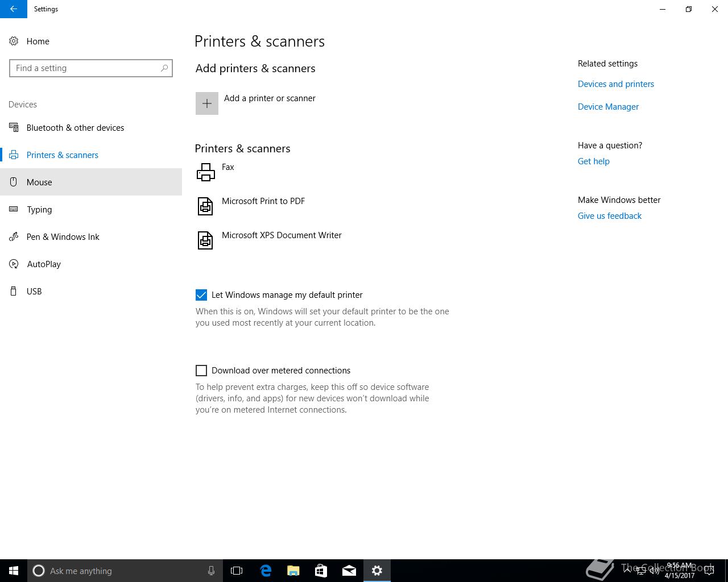Open the Device Manager link
The width and height of the screenshot is (728, 582).
608,107
